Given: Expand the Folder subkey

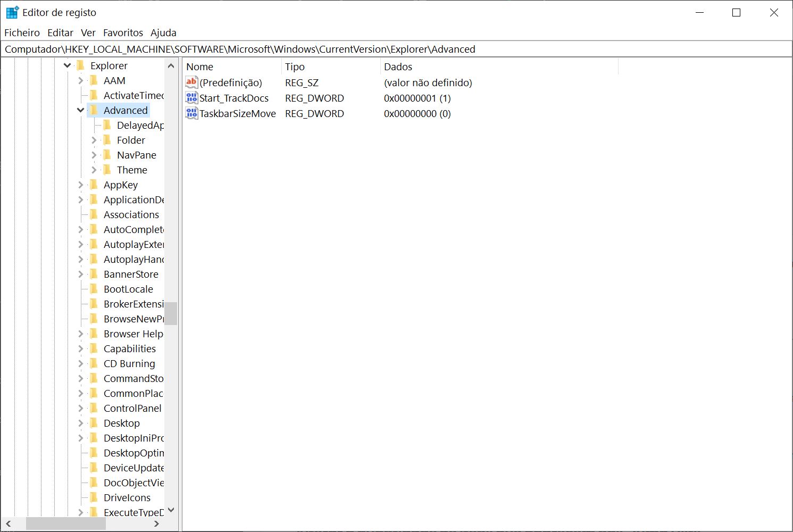Looking at the screenshot, I should coord(94,140).
